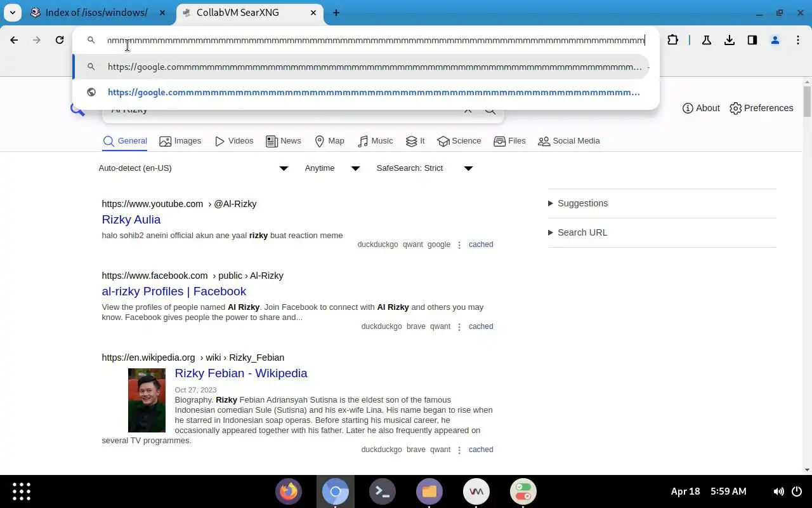Open the application grid launcher
This screenshot has width=812, height=508.
pos(22,491)
